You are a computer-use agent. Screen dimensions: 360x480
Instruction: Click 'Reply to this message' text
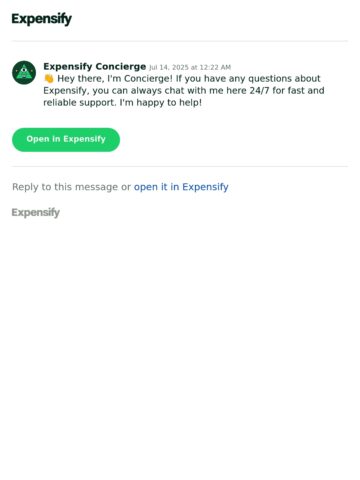click(65, 187)
